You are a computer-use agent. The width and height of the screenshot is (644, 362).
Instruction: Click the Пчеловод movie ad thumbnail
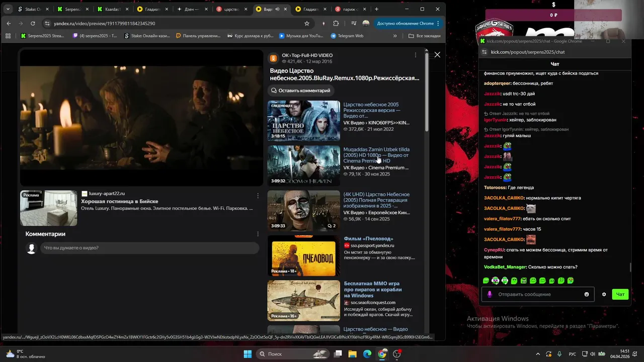tap(304, 256)
